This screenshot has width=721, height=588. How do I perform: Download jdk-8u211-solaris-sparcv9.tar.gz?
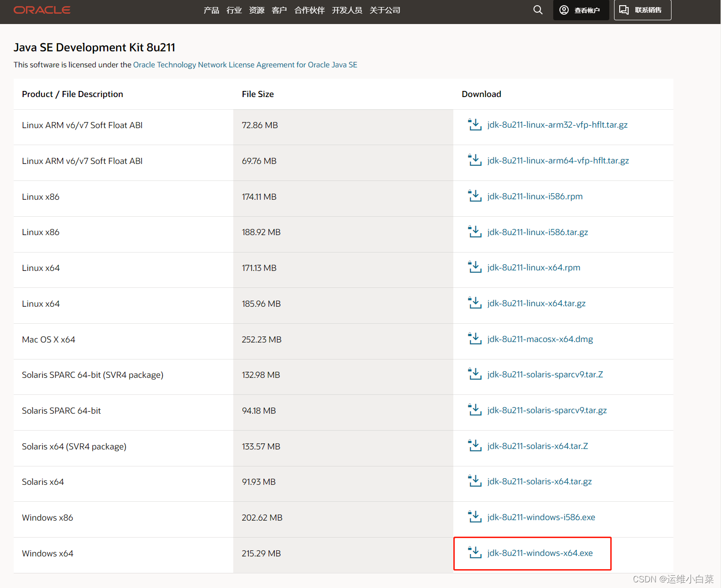click(547, 410)
